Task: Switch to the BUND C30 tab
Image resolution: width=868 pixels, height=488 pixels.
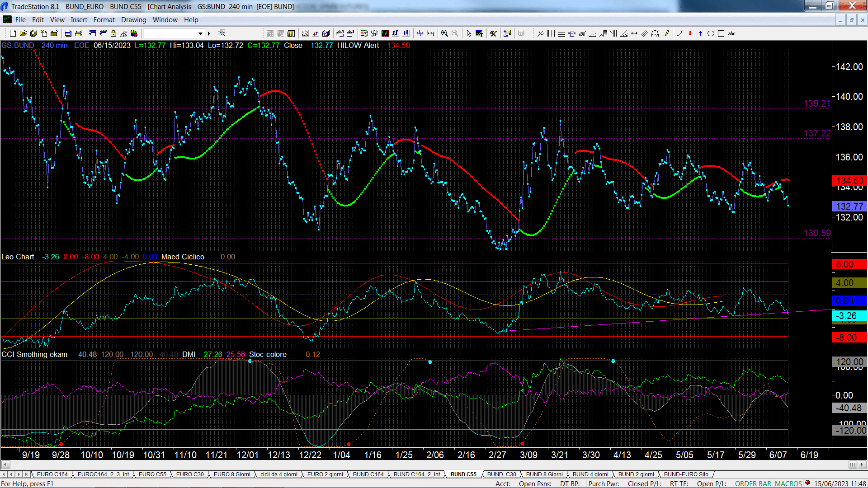Action: click(x=501, y=474)
